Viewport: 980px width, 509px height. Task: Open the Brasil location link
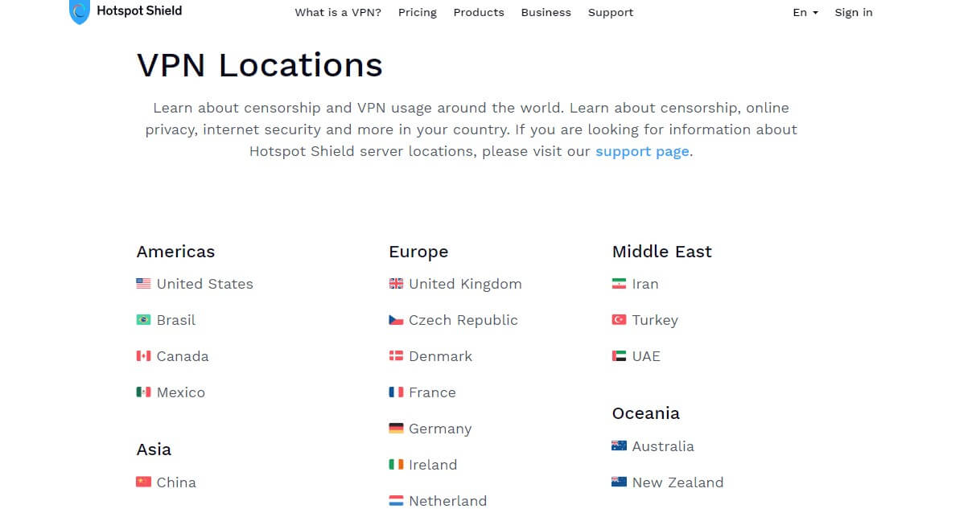(176, 320)
